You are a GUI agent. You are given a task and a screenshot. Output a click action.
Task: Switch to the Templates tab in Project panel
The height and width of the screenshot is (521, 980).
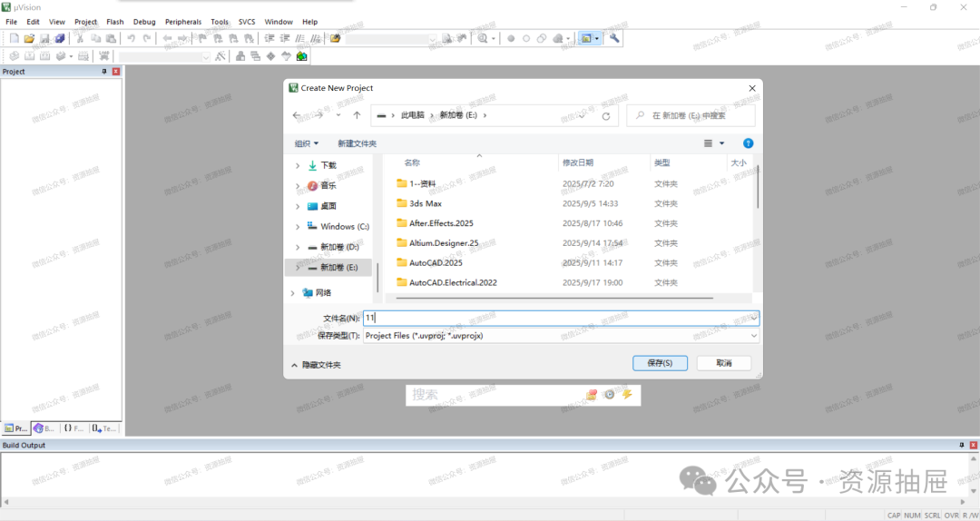[103, 428]
